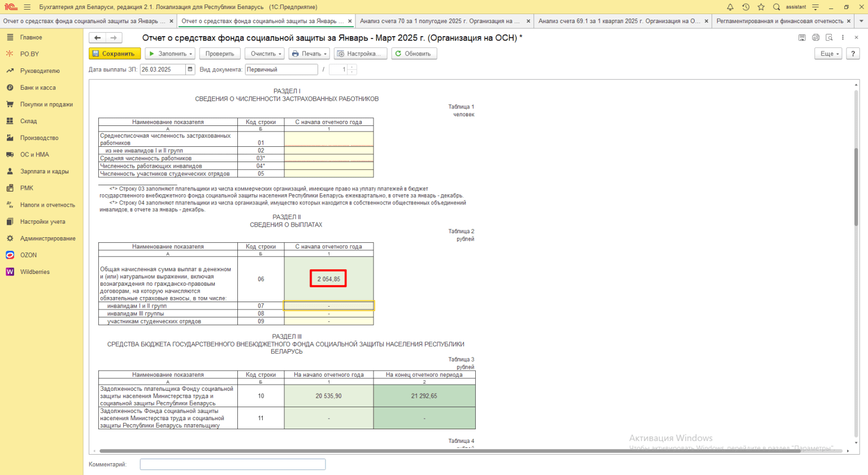Expand the Печать dropdown button
Image resolution: width=868 pixels, height=475 pixels.
coord(309,54)
